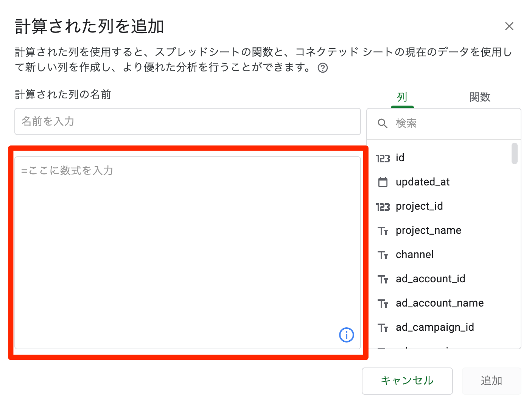Insert the ad_campaign_id column

434,327
